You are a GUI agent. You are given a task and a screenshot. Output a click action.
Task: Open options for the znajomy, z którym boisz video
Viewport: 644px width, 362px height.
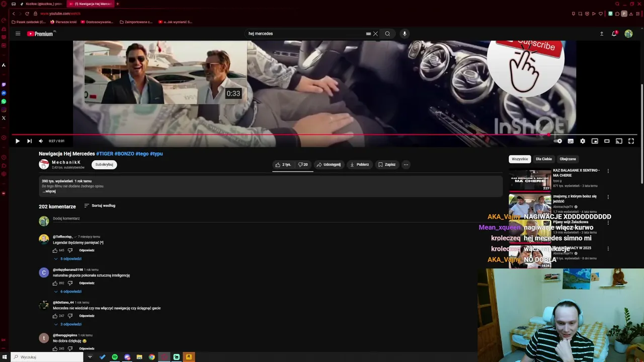point(608,197)
